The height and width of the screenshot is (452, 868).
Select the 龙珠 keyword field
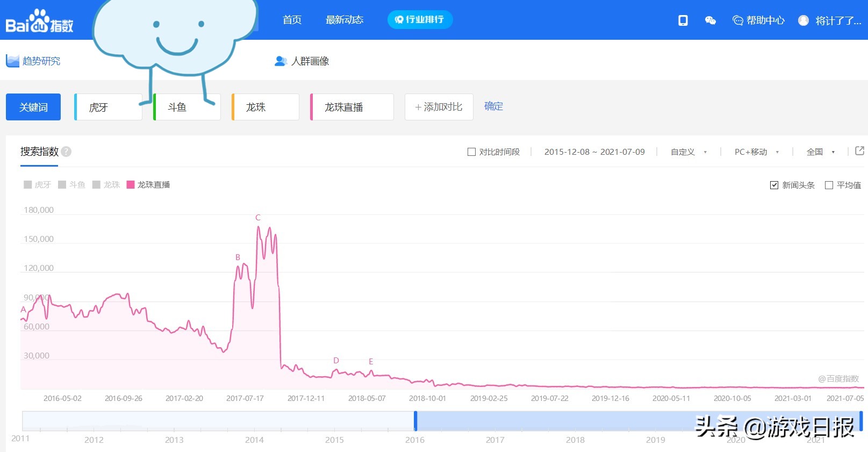265,107
